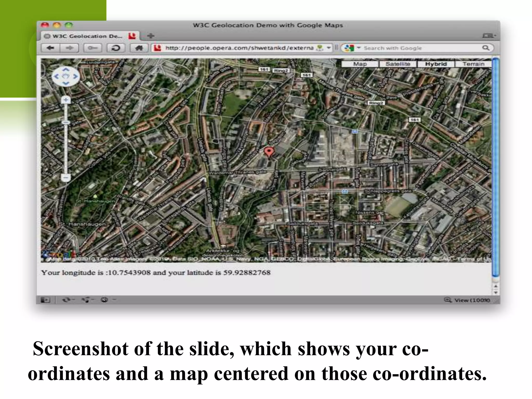This screenshot has height=399, width=532.
Task: Go to the home page icon
Action: [139, 48]
